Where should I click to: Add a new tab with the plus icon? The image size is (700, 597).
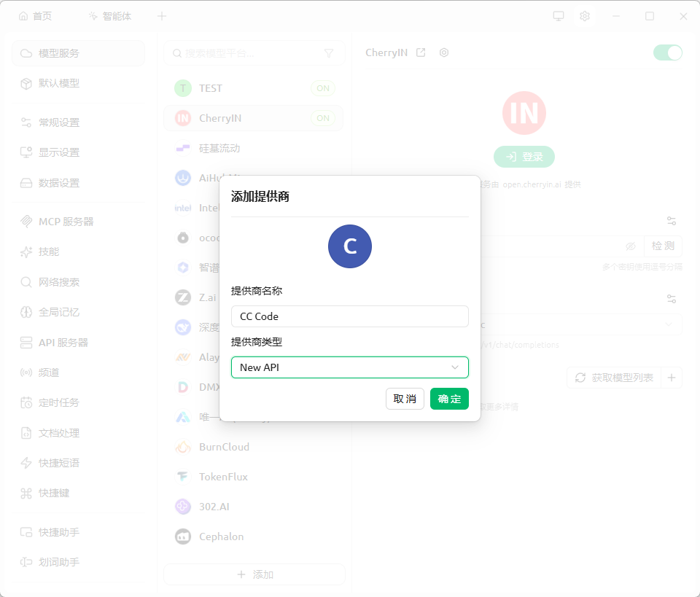(162, 17)
